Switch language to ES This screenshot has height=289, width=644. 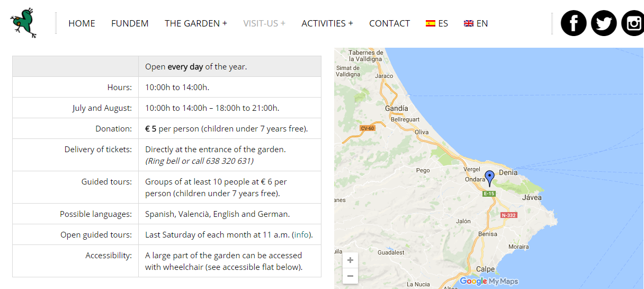[x=437, y=23]
